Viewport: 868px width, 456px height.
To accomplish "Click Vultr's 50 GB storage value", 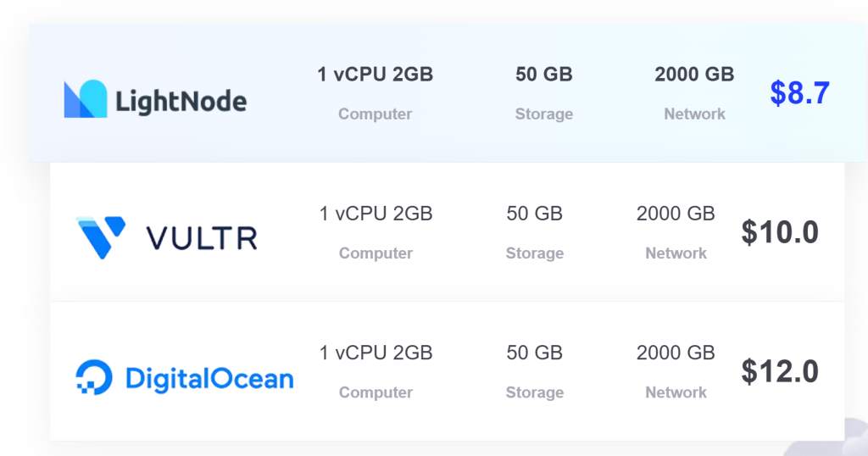I will pos(535,214).
